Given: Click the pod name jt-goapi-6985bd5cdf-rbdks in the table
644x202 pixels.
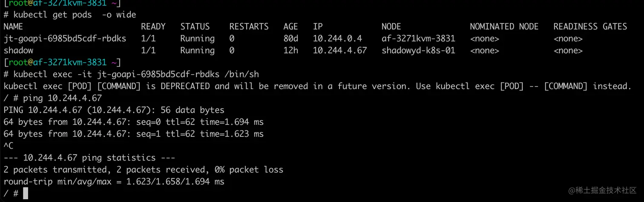Looking at the screenshot, I should [x=65, y=38].
